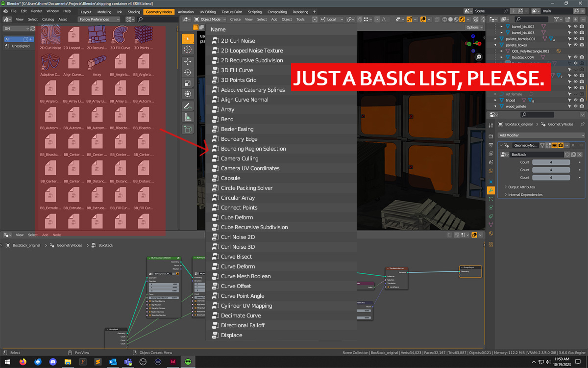Open the Follow Preferences import dropdown
The image size is (588, 368).
click(x=99, y=20)
